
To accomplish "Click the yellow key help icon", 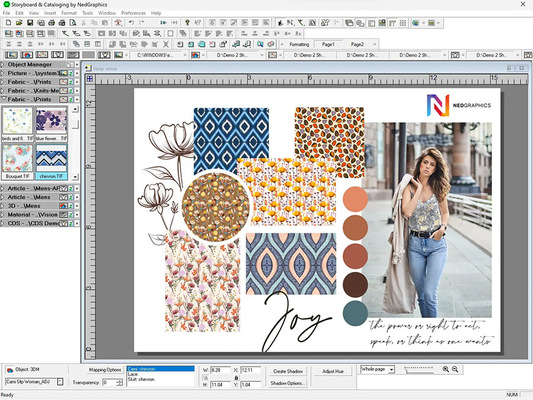I will click(187, 23).
